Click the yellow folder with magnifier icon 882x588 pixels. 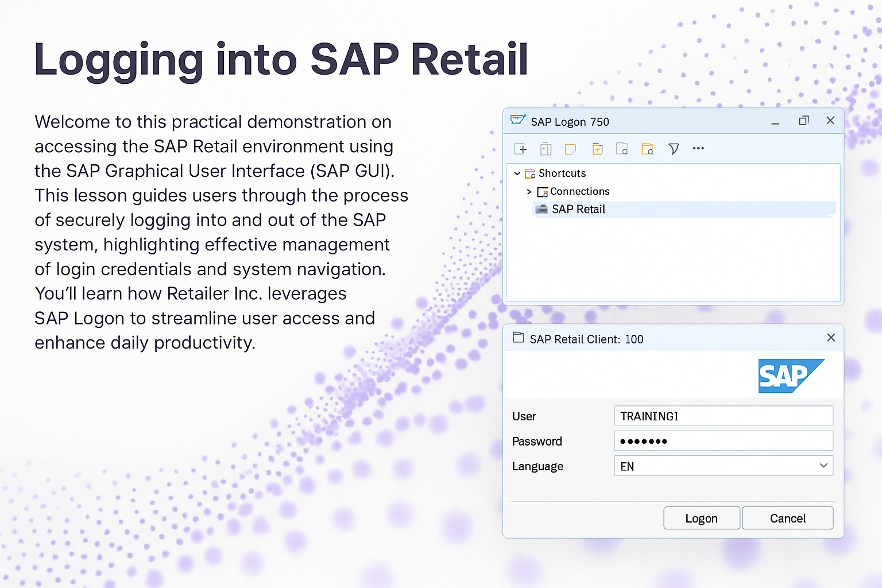coord(648,149)
